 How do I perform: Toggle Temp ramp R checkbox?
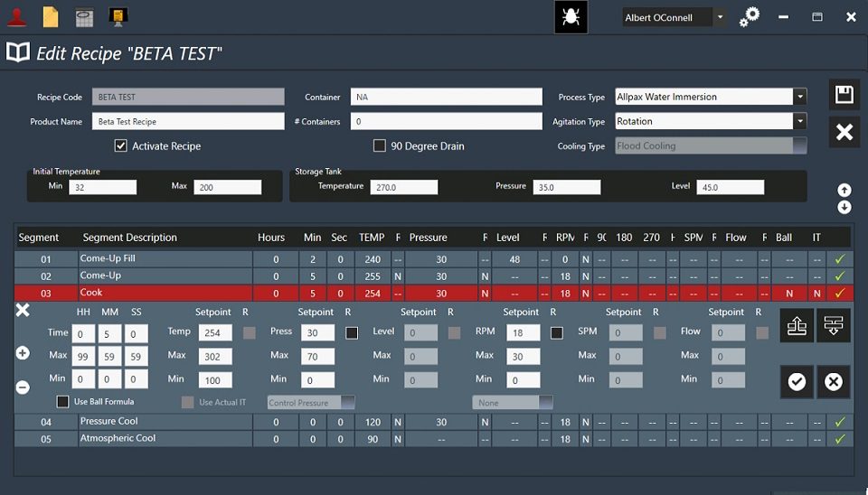(x=250, y=332)
